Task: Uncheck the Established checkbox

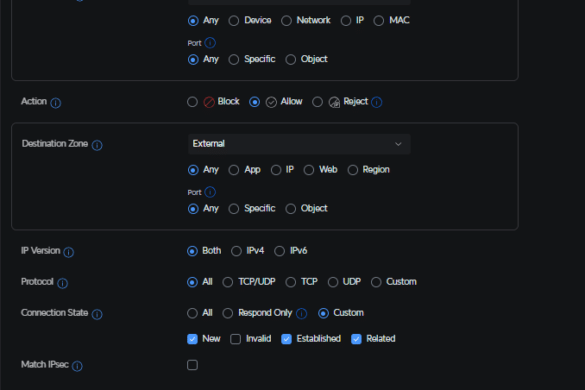Action: coord(287,339)
